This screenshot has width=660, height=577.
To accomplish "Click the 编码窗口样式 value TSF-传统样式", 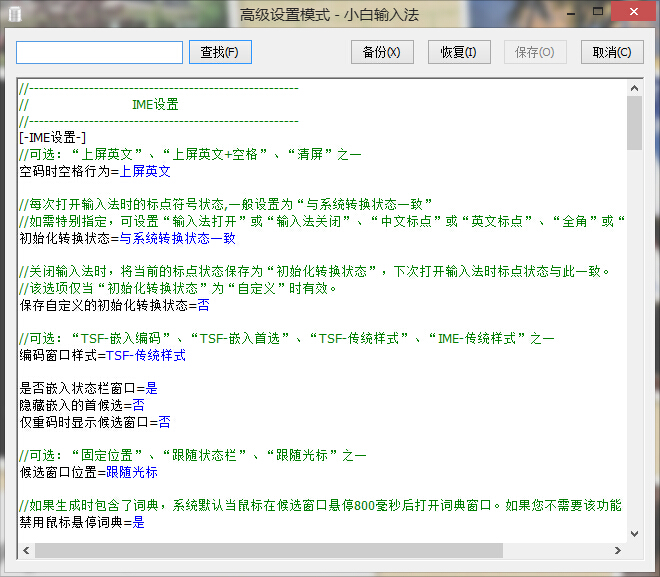I will [146, 355].
